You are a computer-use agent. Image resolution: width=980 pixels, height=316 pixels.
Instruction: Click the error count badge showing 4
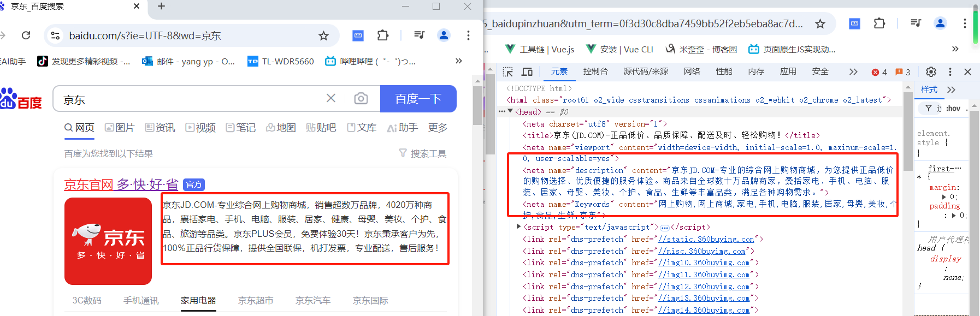[879, 72]
